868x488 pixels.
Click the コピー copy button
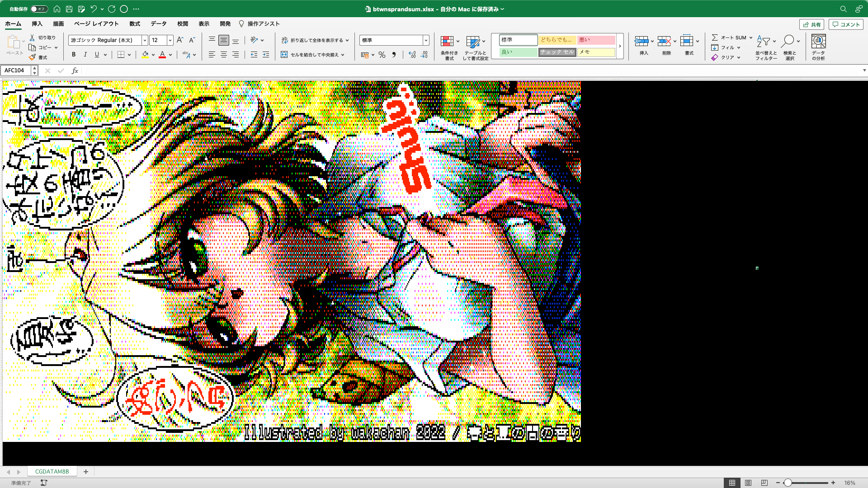[x=40, y=47]
